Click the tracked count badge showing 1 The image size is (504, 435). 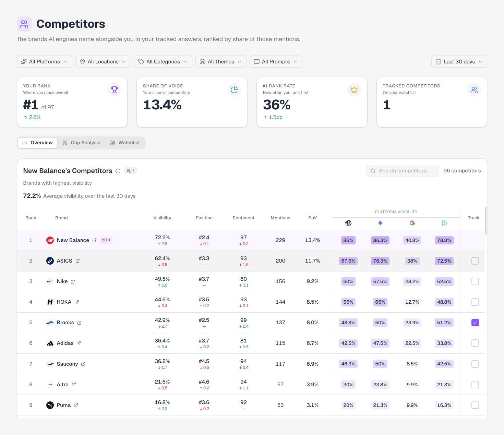click(131, 171)
